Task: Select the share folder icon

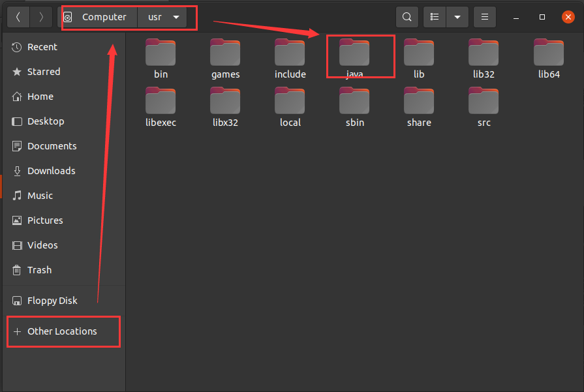Action: 419,101
